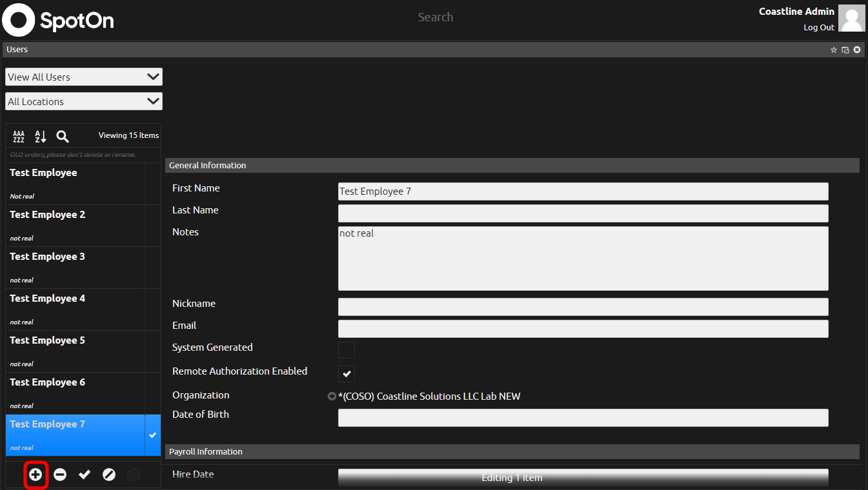Click the Hire Date input field
The width and height of the screenshot is (868, 490).
pos(583,478)
